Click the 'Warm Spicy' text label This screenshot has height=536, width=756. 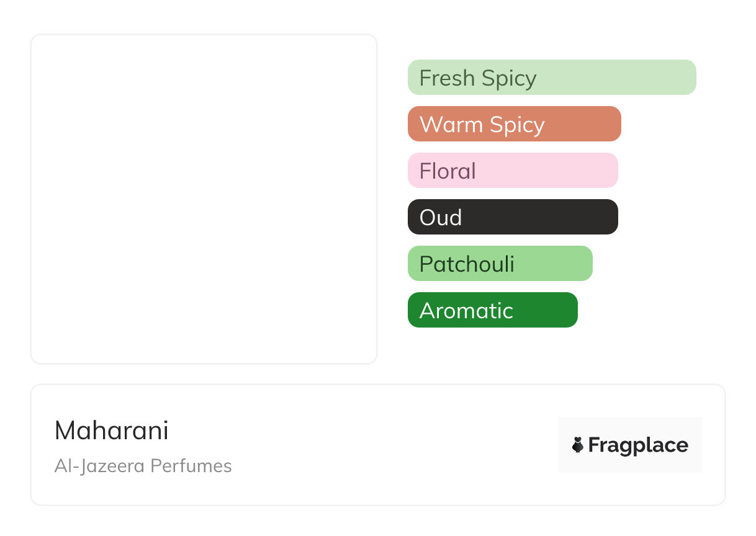click(482, 125)
